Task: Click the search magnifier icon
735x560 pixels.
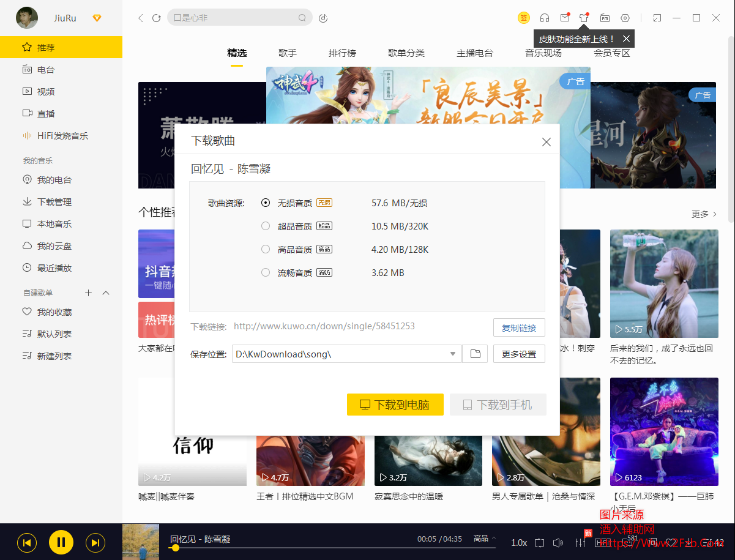Action: click(302, 18)
